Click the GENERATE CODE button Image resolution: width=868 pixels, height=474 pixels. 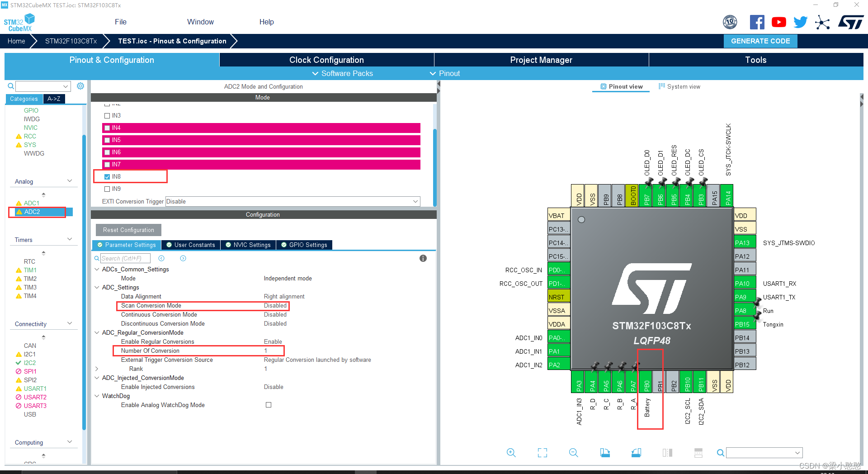[x=760, y=41]
